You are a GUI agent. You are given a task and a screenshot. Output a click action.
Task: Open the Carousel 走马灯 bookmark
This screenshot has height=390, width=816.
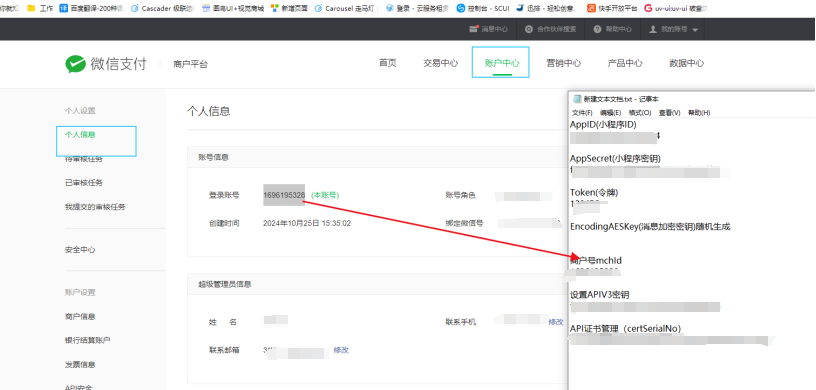pos(345,8)
